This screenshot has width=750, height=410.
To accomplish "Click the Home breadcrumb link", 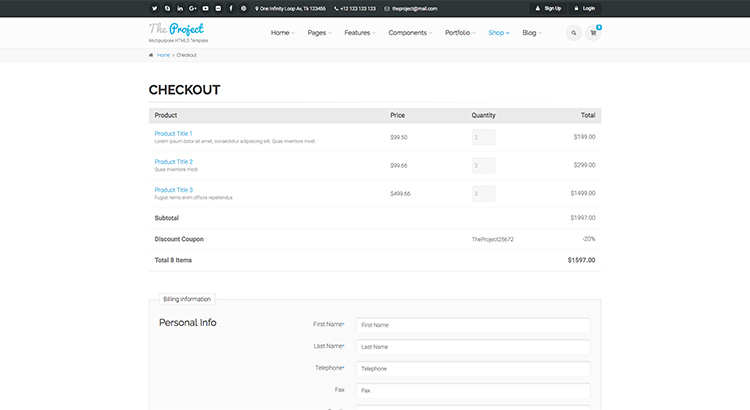I will (x=163, y=55).
